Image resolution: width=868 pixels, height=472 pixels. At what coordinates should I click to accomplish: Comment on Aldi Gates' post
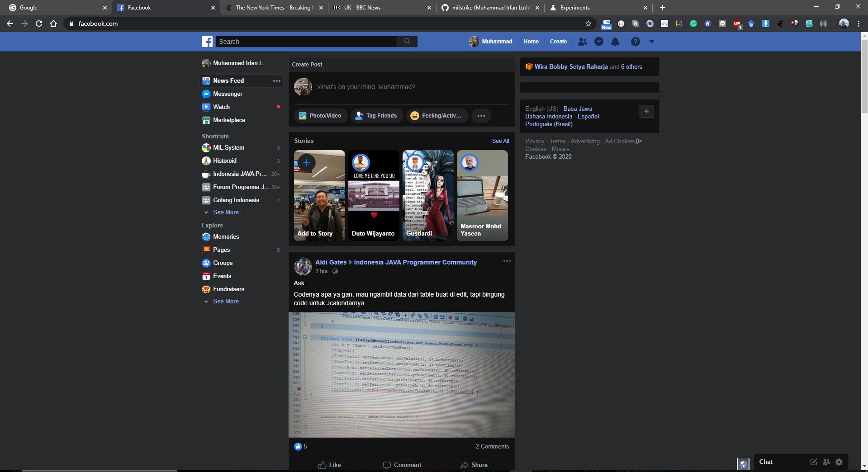(x=402, y=465)
